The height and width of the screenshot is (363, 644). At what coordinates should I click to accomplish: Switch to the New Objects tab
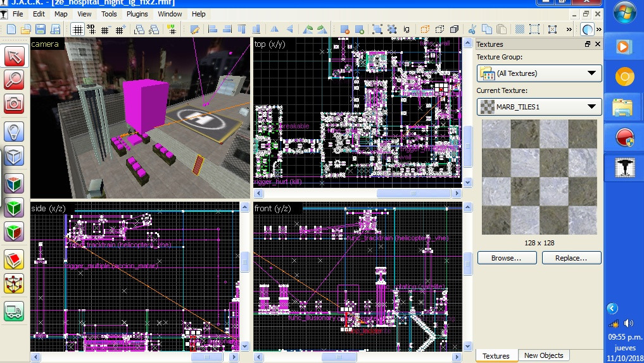(543, 355)
